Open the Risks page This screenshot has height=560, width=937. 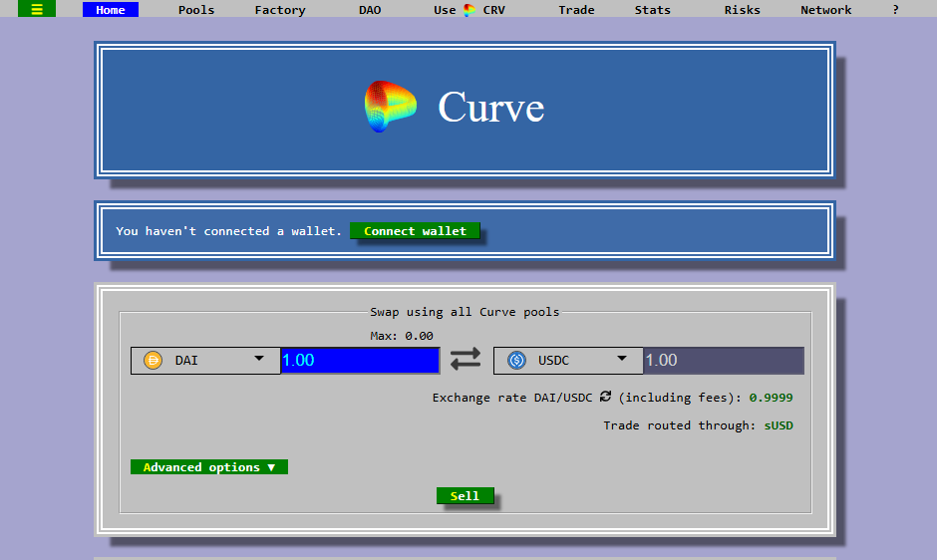point(743,10)
